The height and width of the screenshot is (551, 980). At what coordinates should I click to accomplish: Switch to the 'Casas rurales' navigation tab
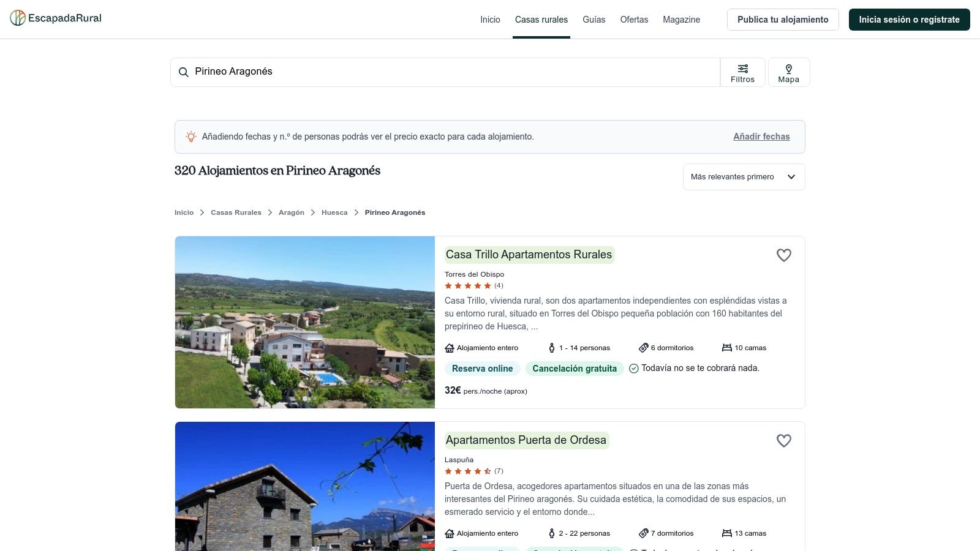click(541, 19)
